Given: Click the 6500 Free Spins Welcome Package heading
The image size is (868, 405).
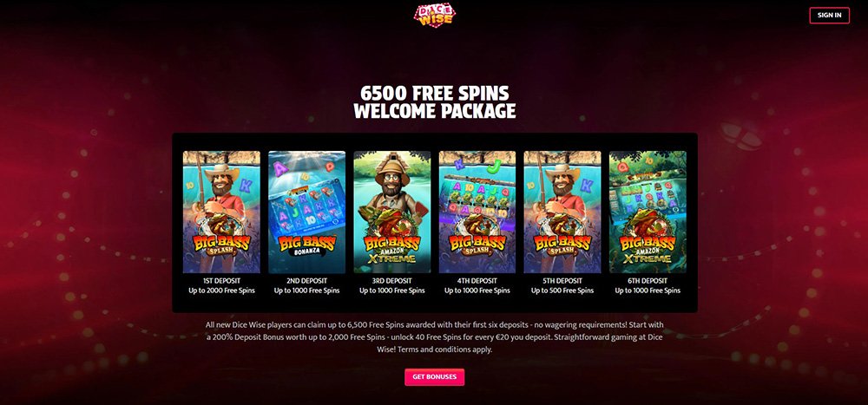Looking at the screenshot, I should coord(435,101).
